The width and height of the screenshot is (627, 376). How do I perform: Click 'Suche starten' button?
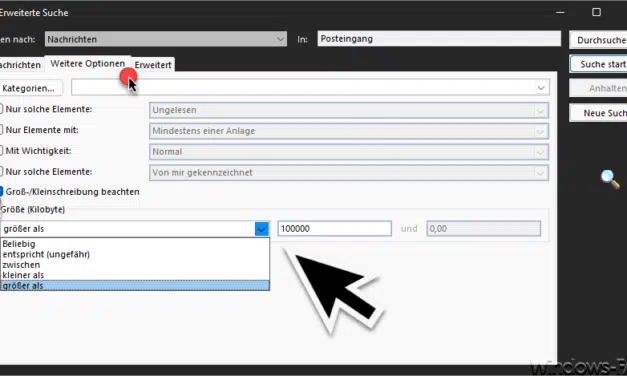point(599,64)
